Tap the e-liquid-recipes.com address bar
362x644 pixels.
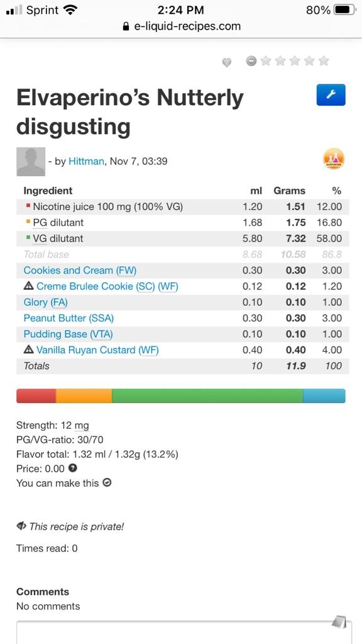click(x=181, y=26)
